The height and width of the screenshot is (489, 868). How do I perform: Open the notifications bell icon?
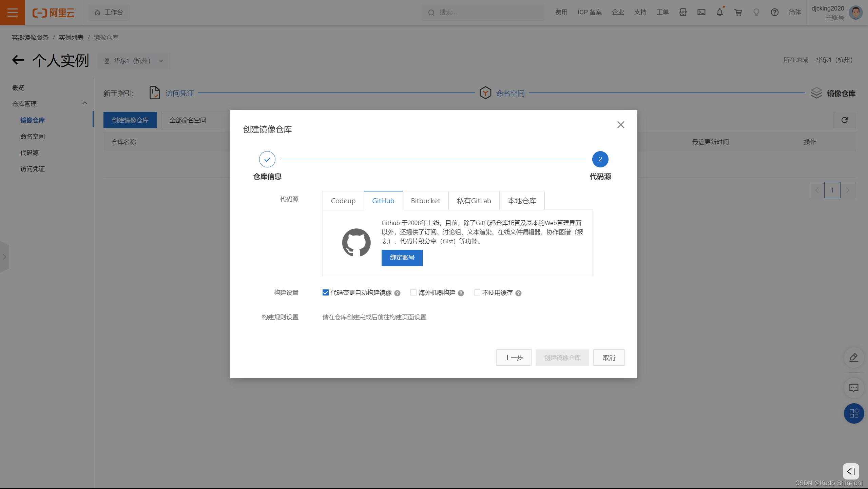719,13
